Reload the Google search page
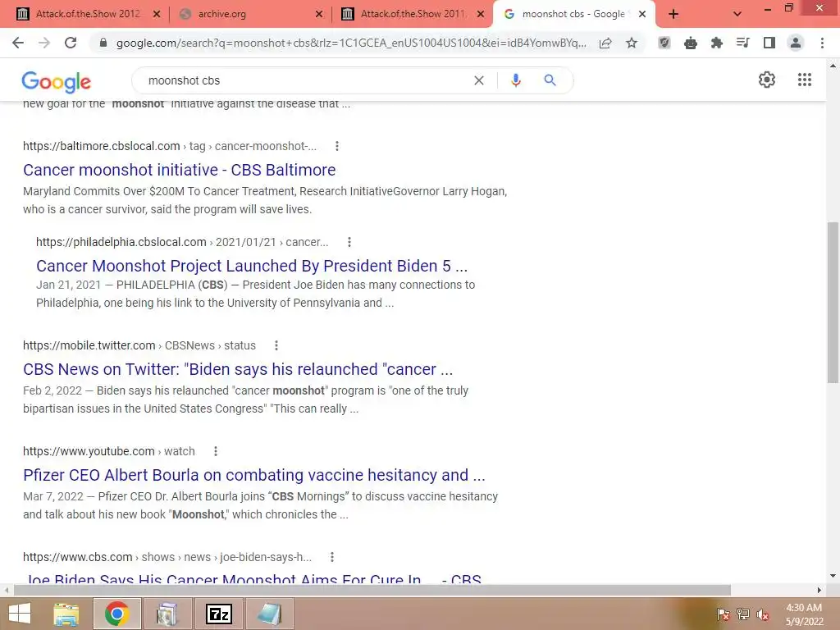Image resolution: width=840 pixels, height=630 pixels. click(x=71, y=43)
